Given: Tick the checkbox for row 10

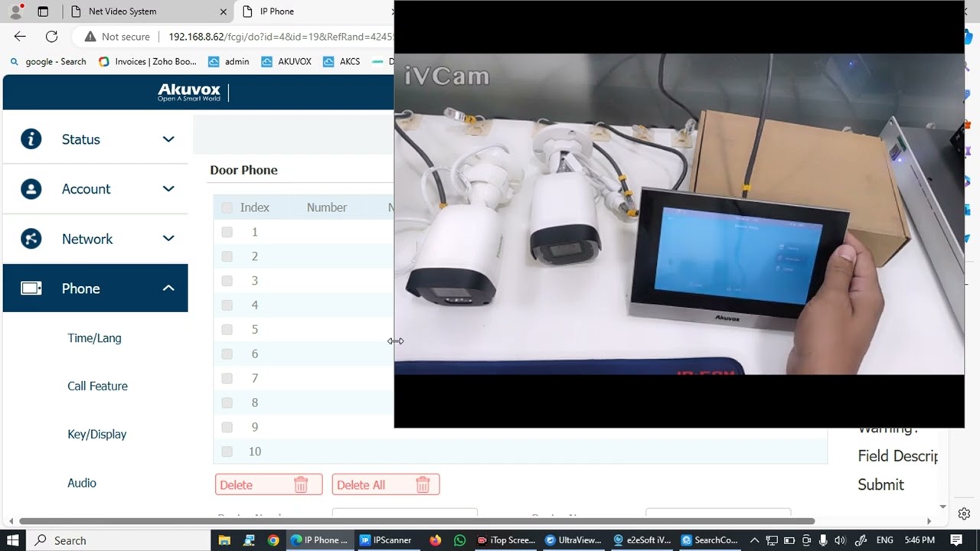Looking at the screenshot, I should point(227,452).
